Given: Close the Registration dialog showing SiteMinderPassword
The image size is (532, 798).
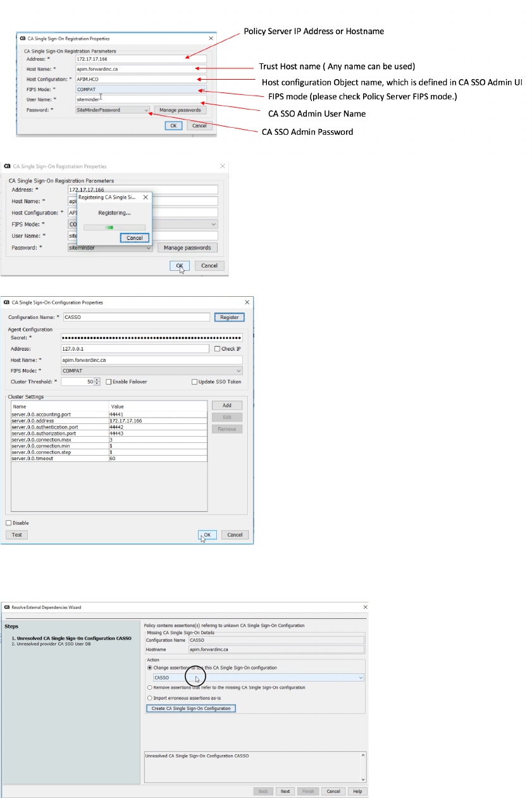Looking at the screenshot, I should pyautogui.click(x=211, y=38).
